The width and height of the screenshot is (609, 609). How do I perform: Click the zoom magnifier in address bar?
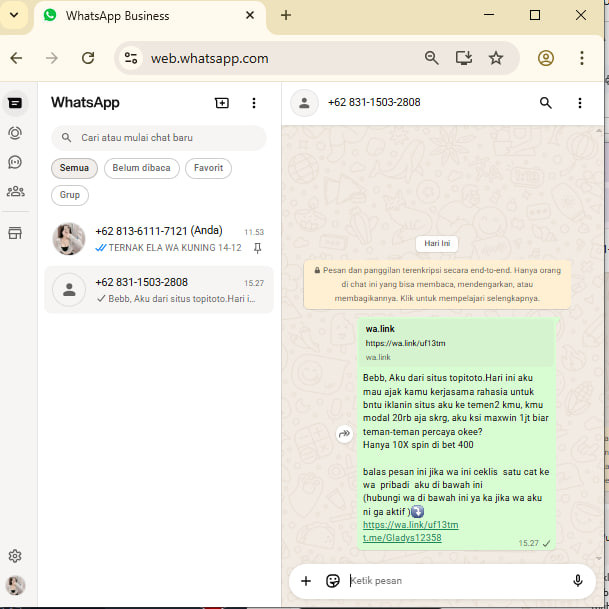tap(432, 58)
